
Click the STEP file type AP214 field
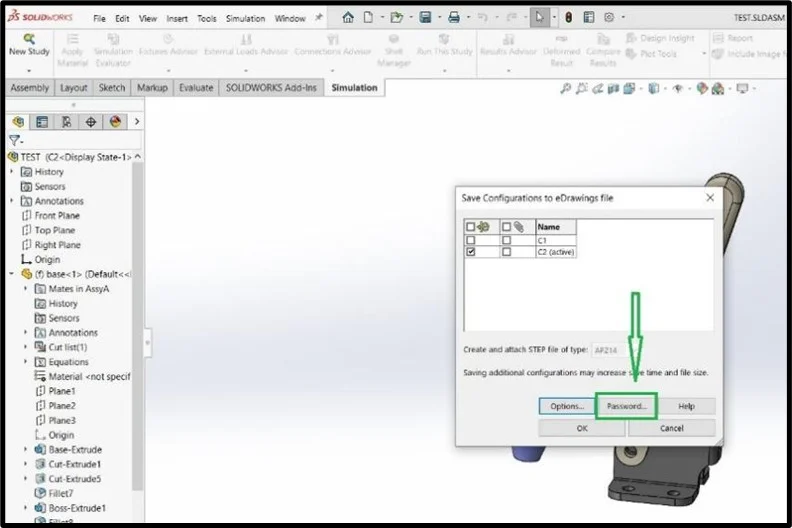pos(609,350)
